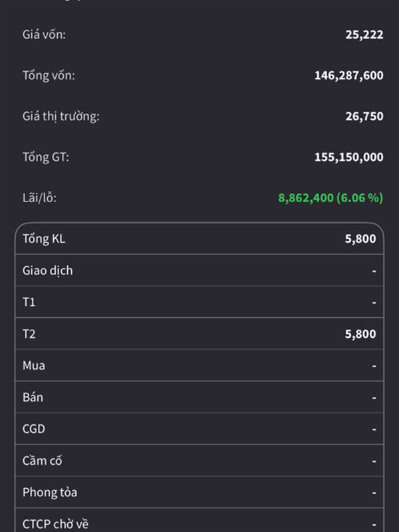Click the CGD row
Screen dimensions: 399x532
[199, 429]
